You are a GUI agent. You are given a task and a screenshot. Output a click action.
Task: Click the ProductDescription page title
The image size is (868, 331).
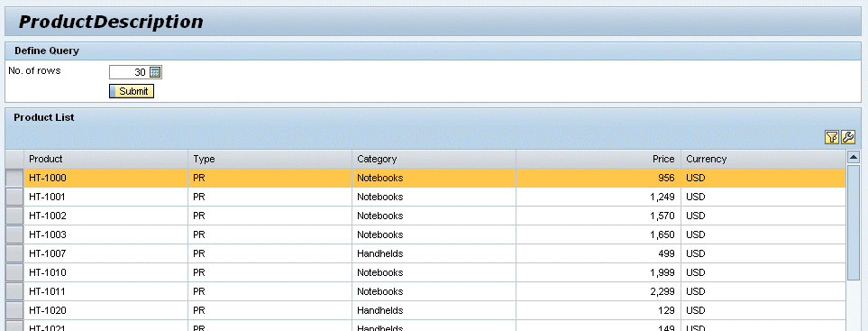tap(111, 22)
